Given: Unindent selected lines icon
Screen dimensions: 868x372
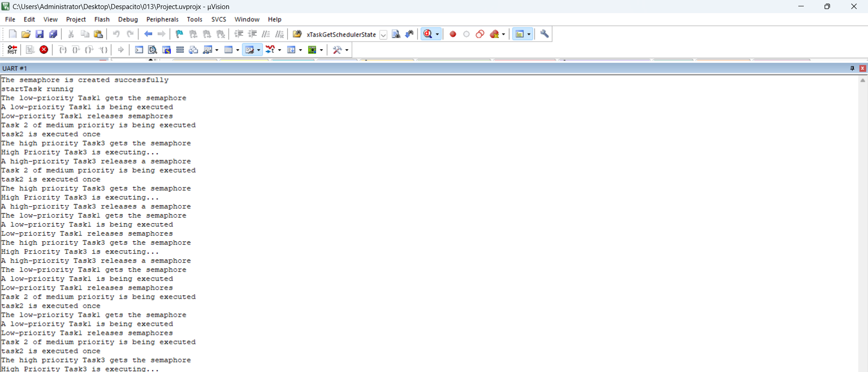Looking at the screenshot, I should click(252, 34).
